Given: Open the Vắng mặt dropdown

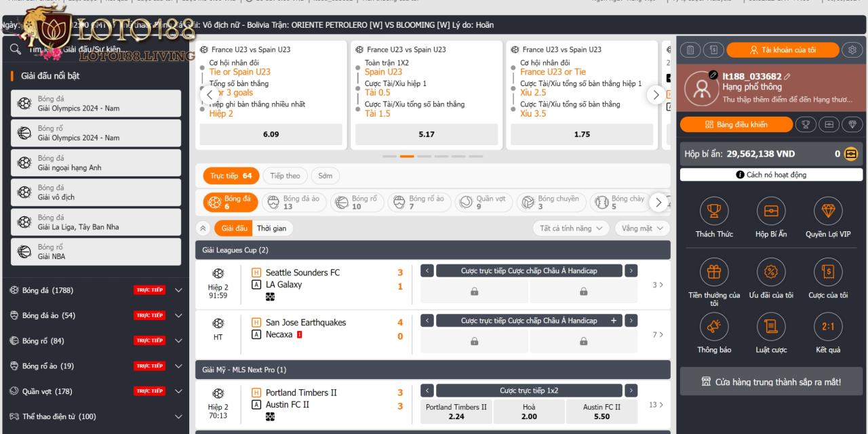Looking at the screenshot, I should 642,229.
